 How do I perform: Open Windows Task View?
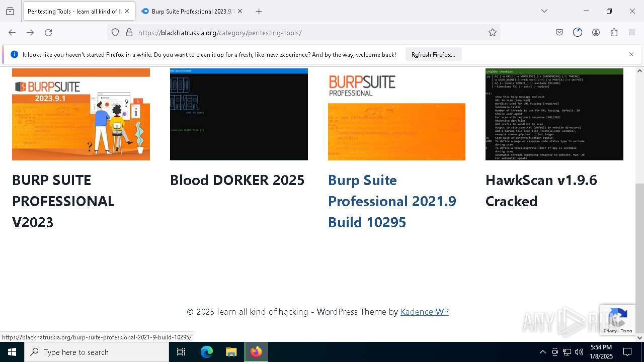point(181,352)
